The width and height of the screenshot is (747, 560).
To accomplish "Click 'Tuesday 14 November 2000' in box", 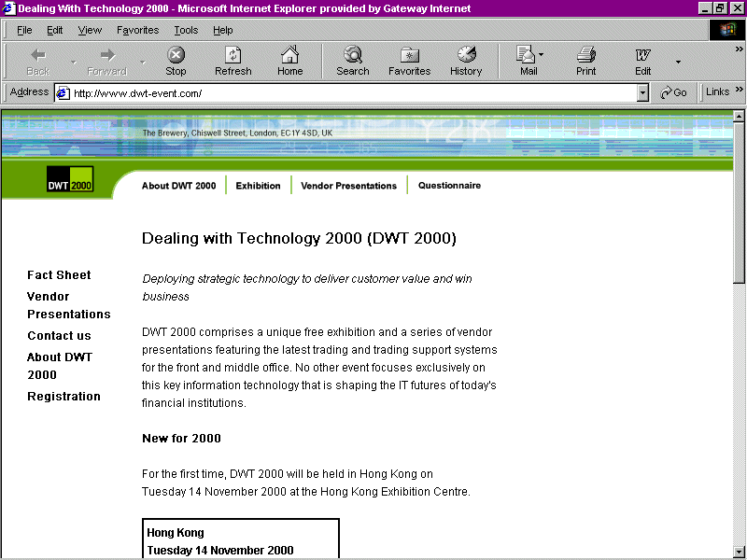I will pos(220,550).
